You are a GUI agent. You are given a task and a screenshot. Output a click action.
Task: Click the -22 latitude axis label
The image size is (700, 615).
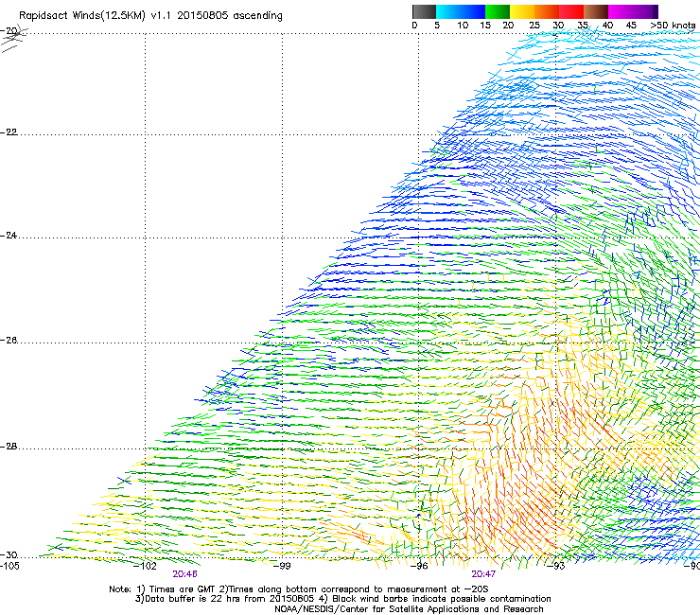pyautogui.click(x=9, y=132)
